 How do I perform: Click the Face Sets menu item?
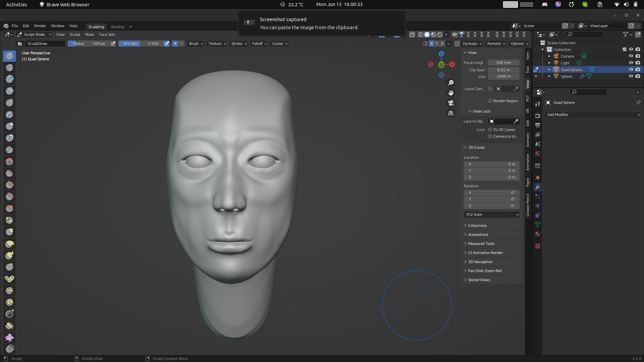tap(107, 35)
